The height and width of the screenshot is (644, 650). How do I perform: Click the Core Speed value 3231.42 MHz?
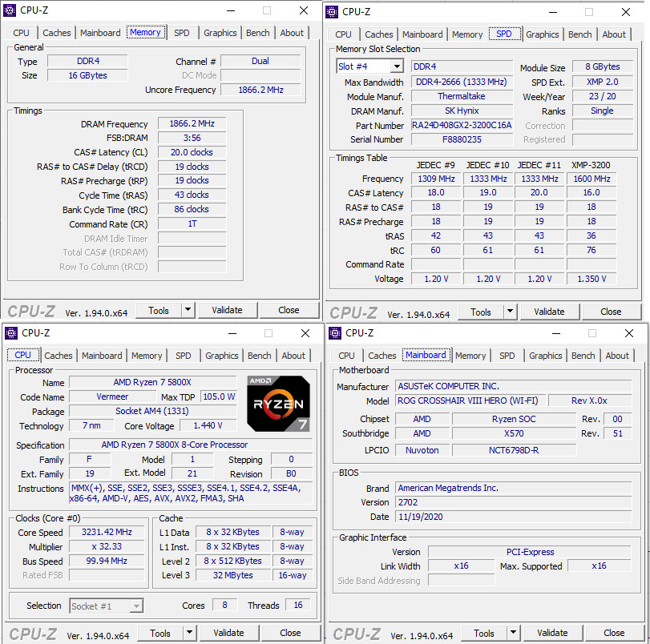[x=107, y=532]
